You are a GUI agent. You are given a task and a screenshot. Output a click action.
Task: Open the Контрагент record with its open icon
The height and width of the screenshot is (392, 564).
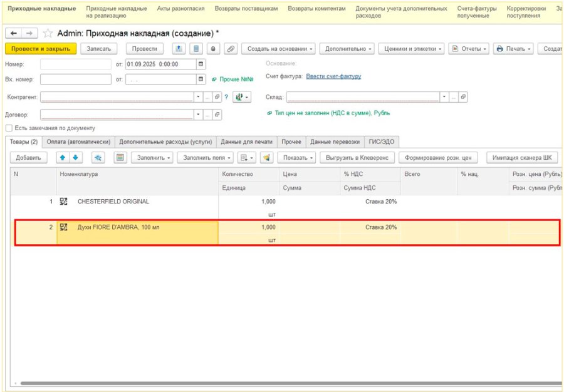point(217,97)
